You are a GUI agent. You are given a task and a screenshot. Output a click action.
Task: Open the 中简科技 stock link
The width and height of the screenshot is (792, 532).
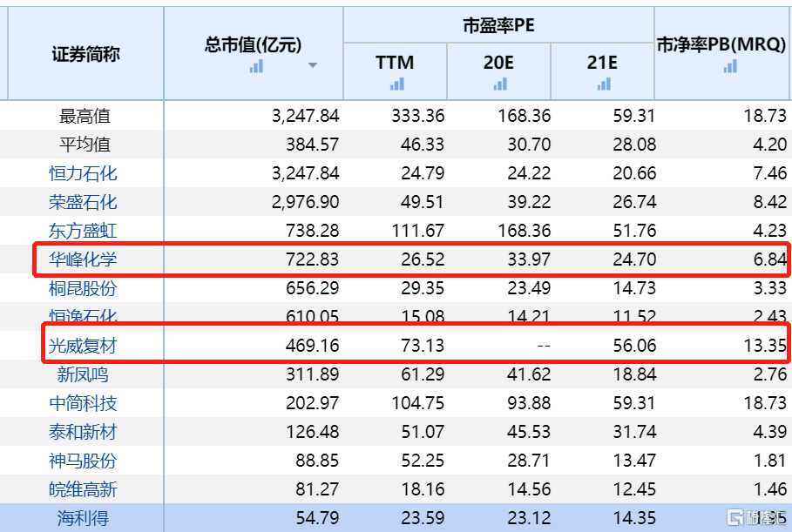[83, 403]
